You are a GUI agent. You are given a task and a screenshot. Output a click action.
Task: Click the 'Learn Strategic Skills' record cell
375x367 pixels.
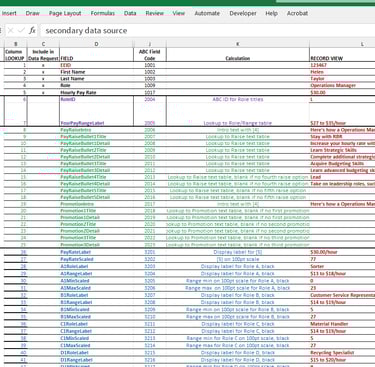pos(342,150)
